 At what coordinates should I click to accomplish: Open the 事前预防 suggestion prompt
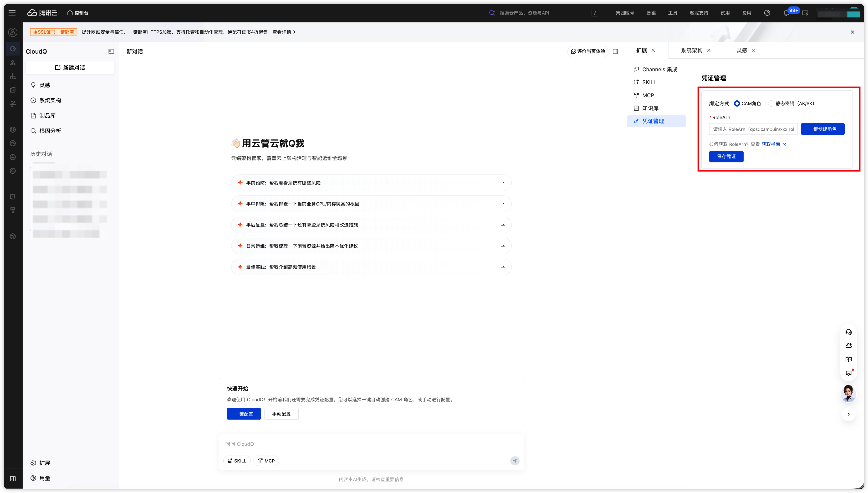pyautogui.click(x=371, y=183)
